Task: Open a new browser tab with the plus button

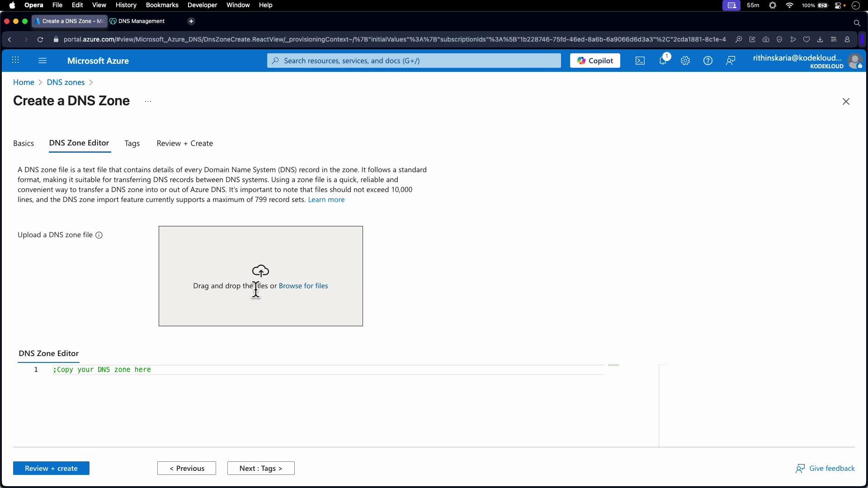Action: click(x=191, y=21)
